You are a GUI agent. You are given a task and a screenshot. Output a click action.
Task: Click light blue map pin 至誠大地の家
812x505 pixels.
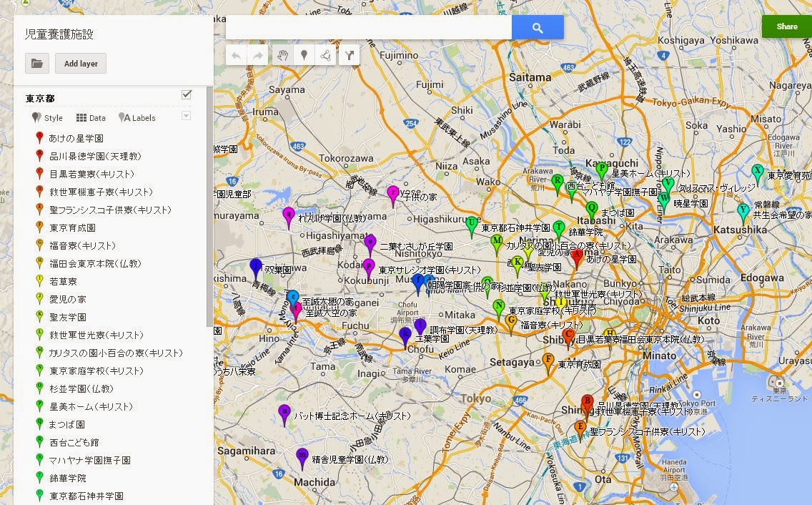pos(292,299)
